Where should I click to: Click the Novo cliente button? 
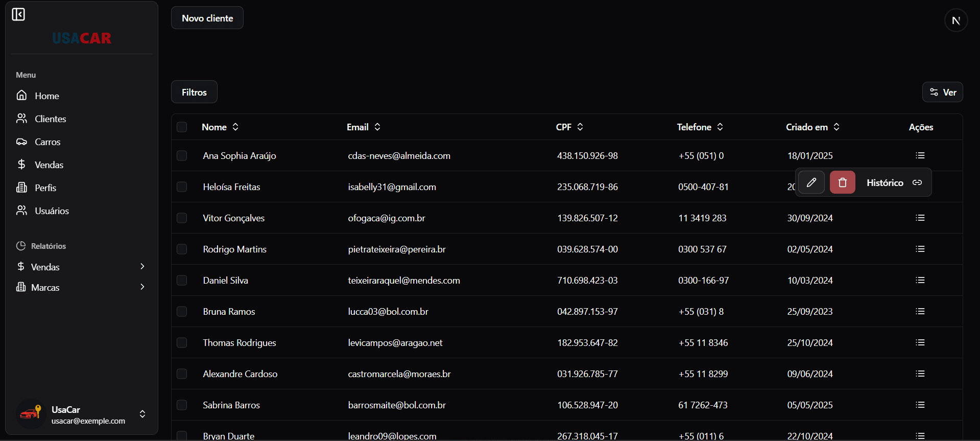tap(207, 18)
